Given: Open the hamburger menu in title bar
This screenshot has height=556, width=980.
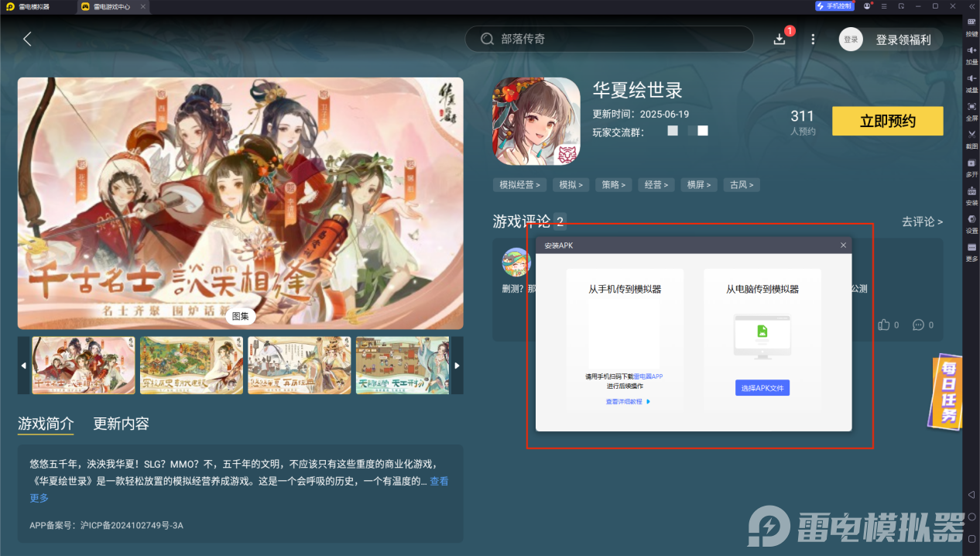Looking at the screenshot, I should coord(885,6).
